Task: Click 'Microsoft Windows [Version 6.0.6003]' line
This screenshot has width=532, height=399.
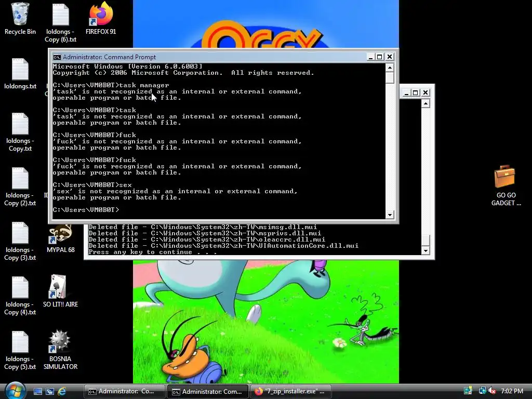Action: (x=128, y=66)
